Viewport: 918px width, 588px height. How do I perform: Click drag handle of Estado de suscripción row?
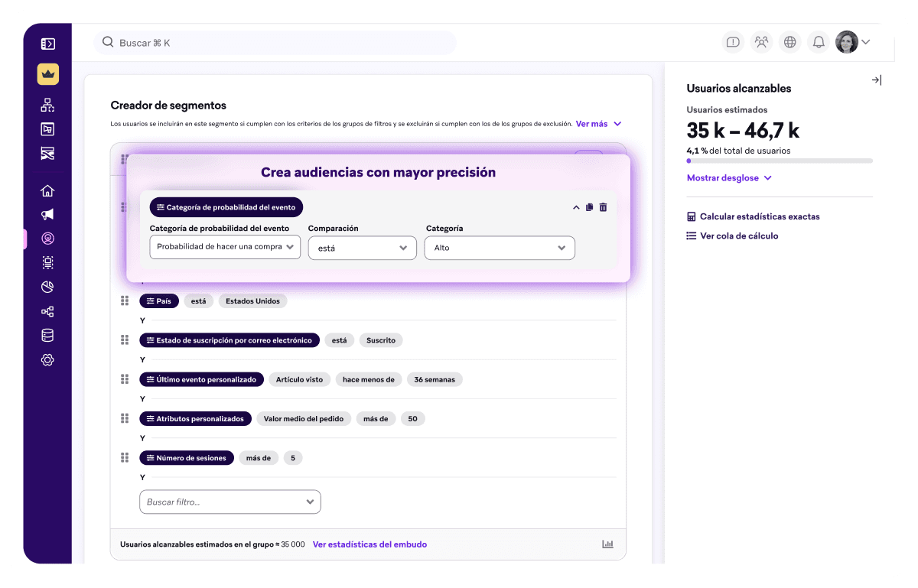tap(125, 340)
